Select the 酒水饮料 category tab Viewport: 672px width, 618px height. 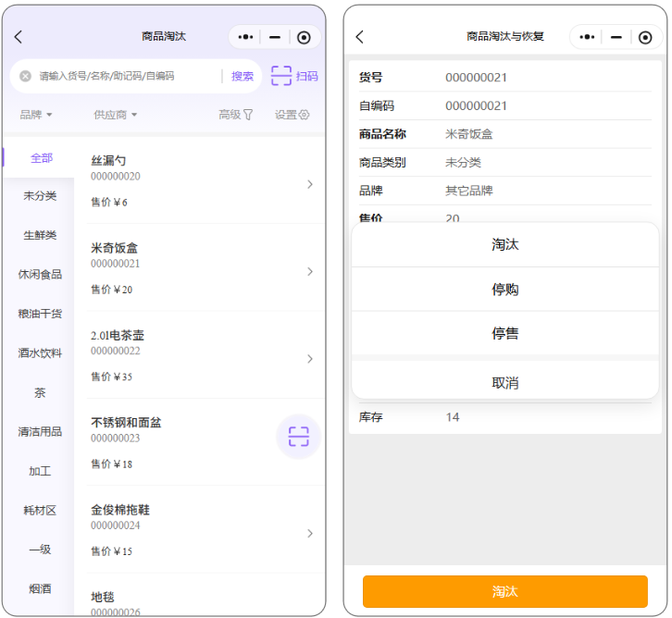coord(40,352)
